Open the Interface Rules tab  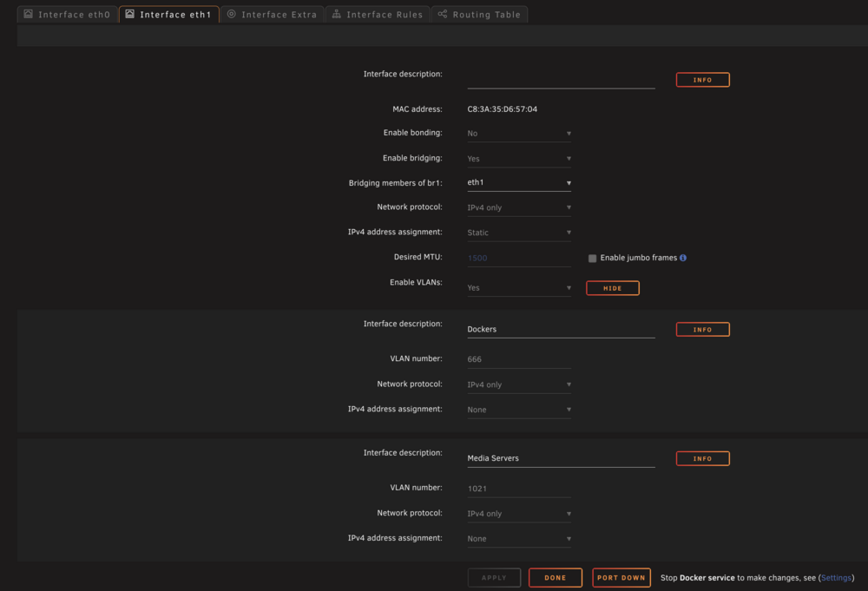[x=378, y=15]
